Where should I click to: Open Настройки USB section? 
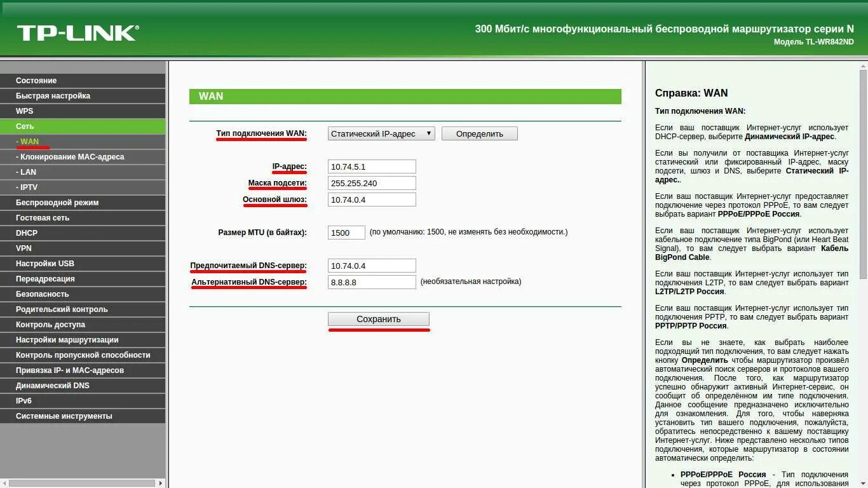coord(83,264)
